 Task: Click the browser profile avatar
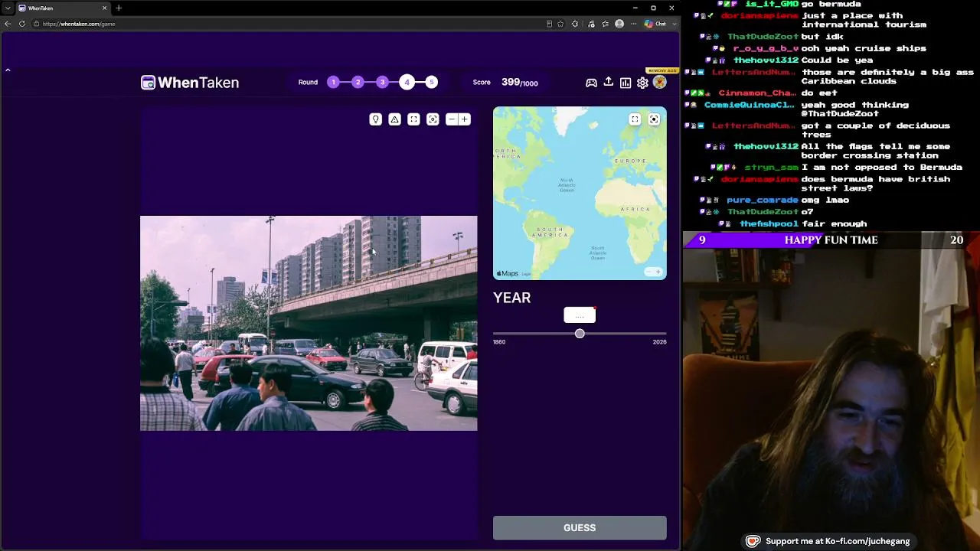[x=619, y=24]
